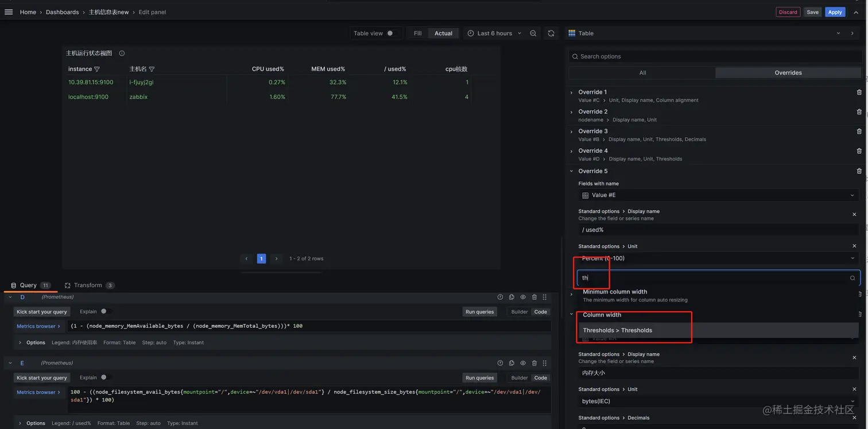Select the Actual panel size option
The image size is (868, 429).
(x=443, y=33)
